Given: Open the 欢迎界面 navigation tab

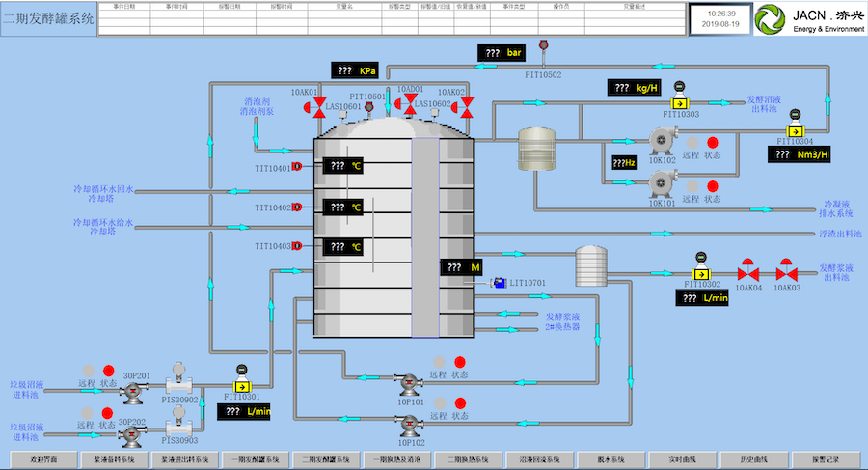Looking at the screenshot, I should [43, 459].
